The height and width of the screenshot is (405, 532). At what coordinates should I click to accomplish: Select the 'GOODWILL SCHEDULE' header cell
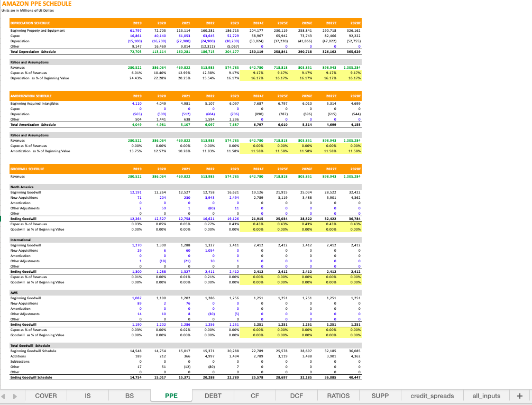(27, 169)
